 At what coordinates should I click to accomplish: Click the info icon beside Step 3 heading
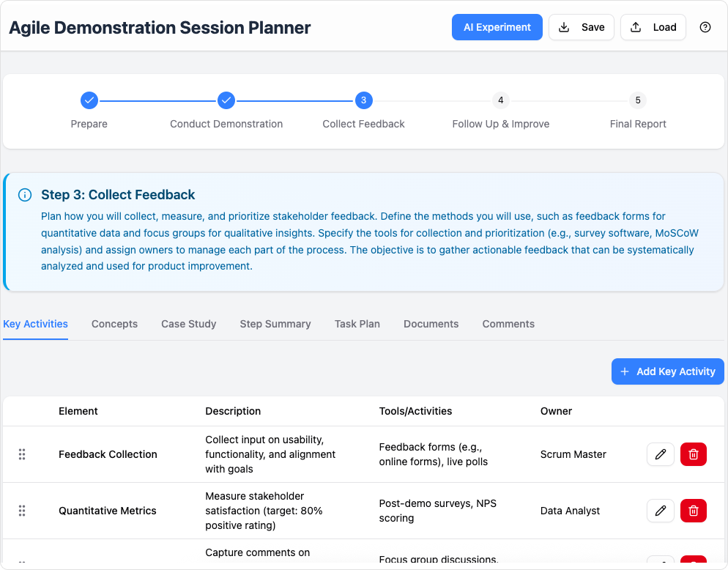tap(25, 195)
